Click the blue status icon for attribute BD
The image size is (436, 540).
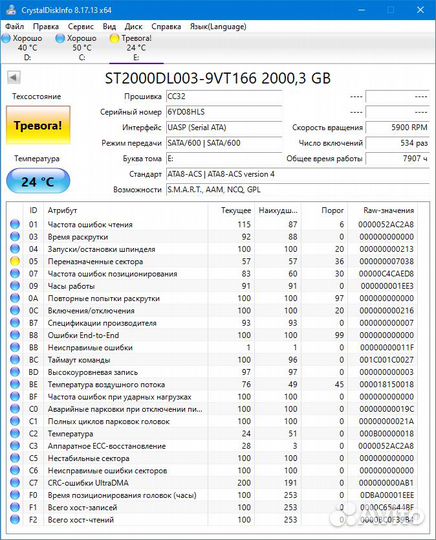pyautogui.click(x=15, y=372)
